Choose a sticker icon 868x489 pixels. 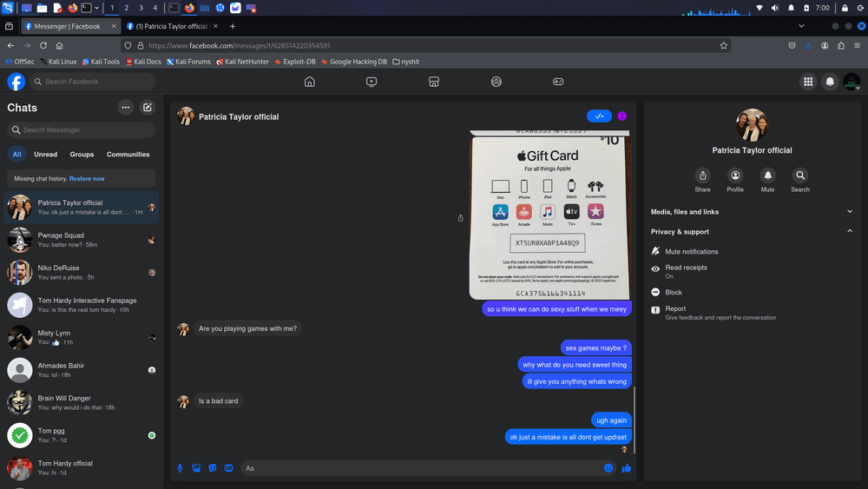click(213, 468)
